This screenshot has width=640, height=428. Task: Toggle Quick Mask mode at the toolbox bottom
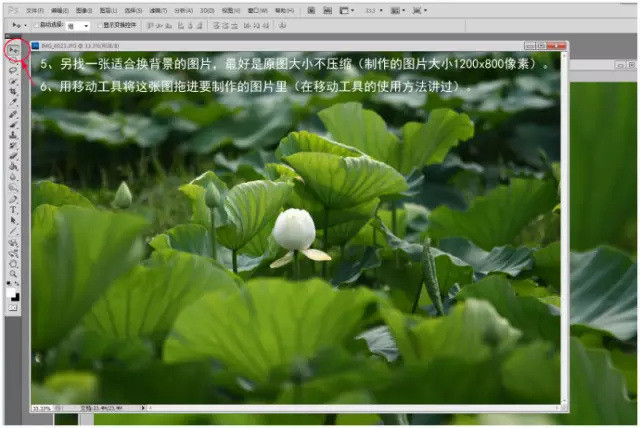(x=13, y=305)
